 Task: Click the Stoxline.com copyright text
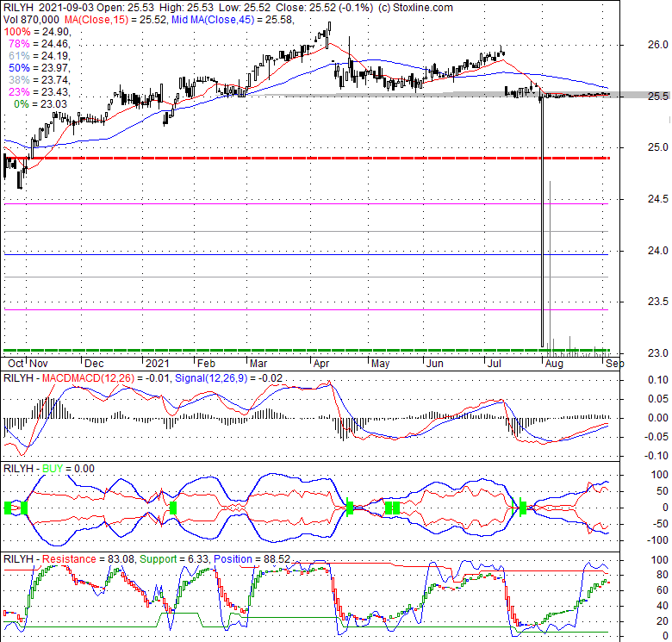[x=415, y=8]
